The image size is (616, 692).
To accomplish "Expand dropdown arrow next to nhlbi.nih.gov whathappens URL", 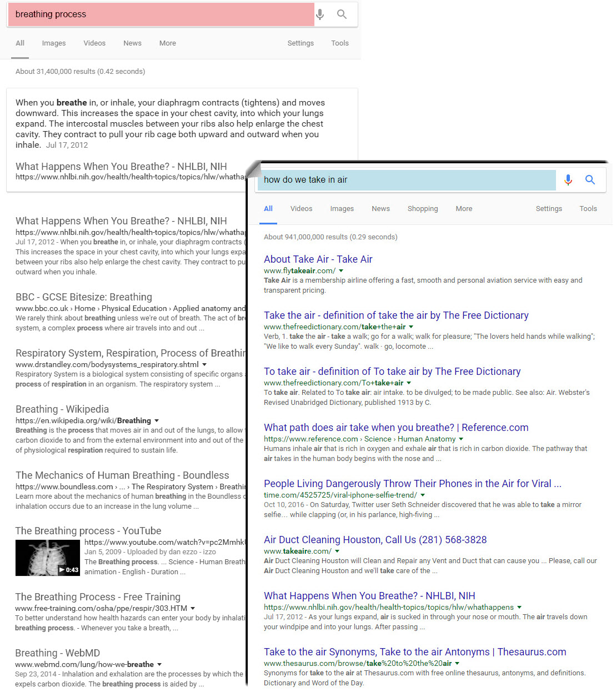I will click(519, 608).
